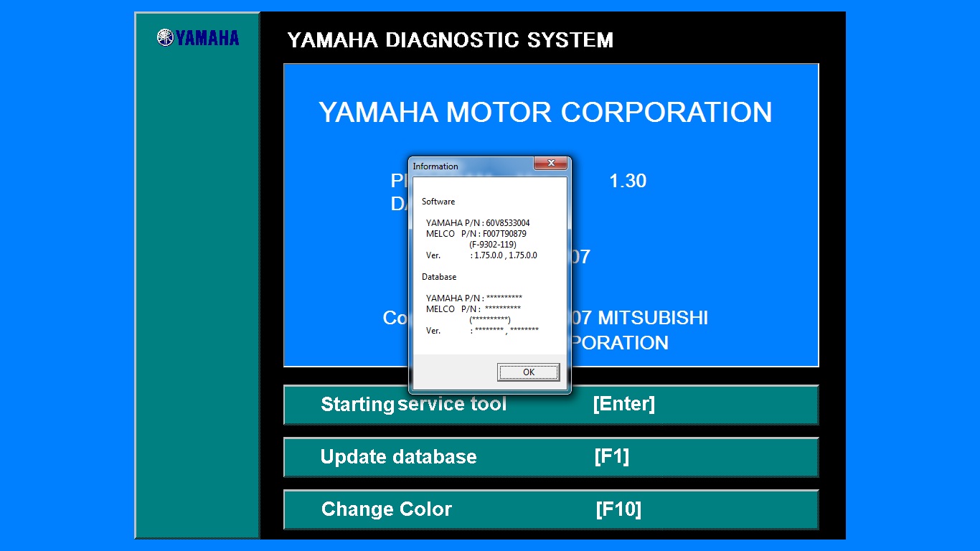Click the software Ver. 1.75.0.0 line

point(481,255)
